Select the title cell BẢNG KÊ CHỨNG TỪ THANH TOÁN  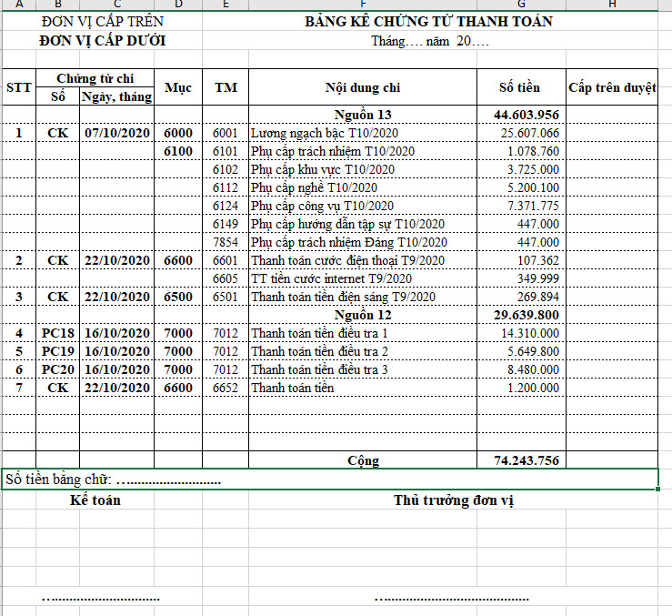tap(429, 21)
